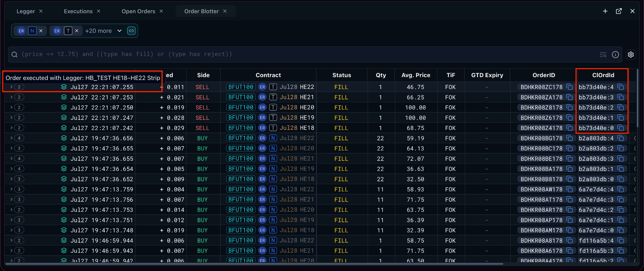Close the Legger tab
This screenshot has width=644, height=271.
click(41, 11)
